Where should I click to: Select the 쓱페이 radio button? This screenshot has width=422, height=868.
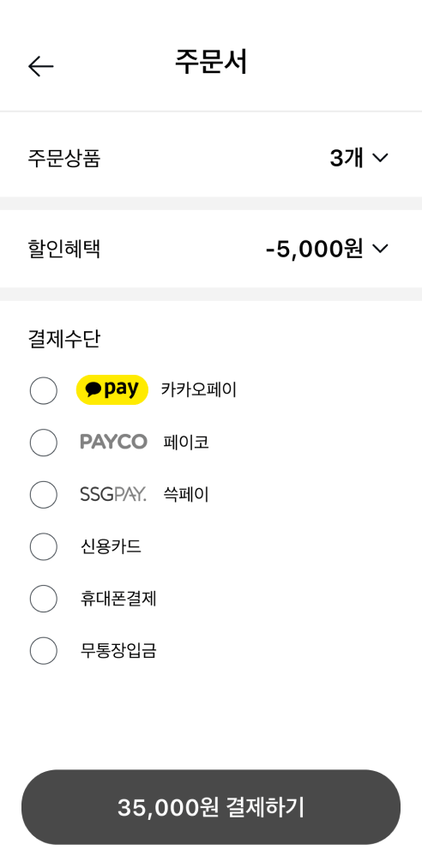[x=43, y=494]
